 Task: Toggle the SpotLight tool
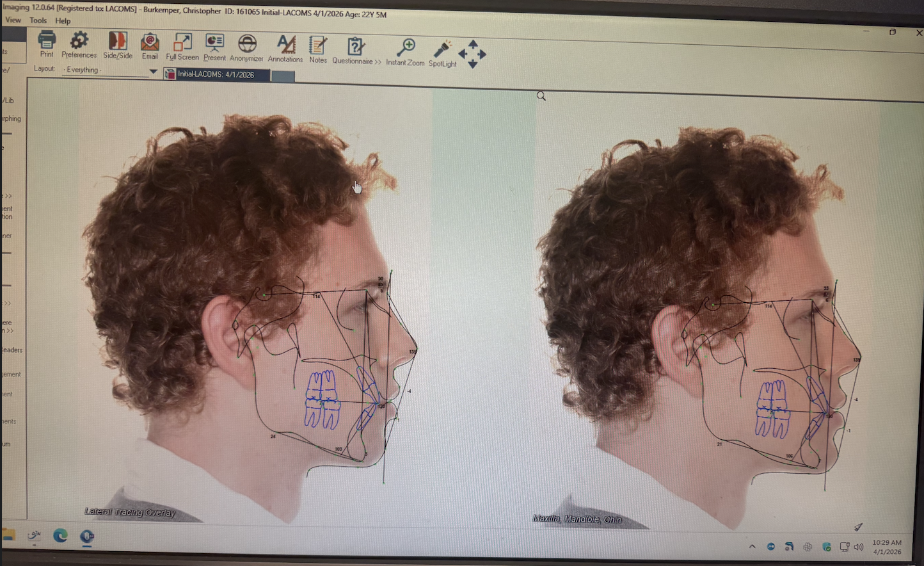tap(442, 52)
